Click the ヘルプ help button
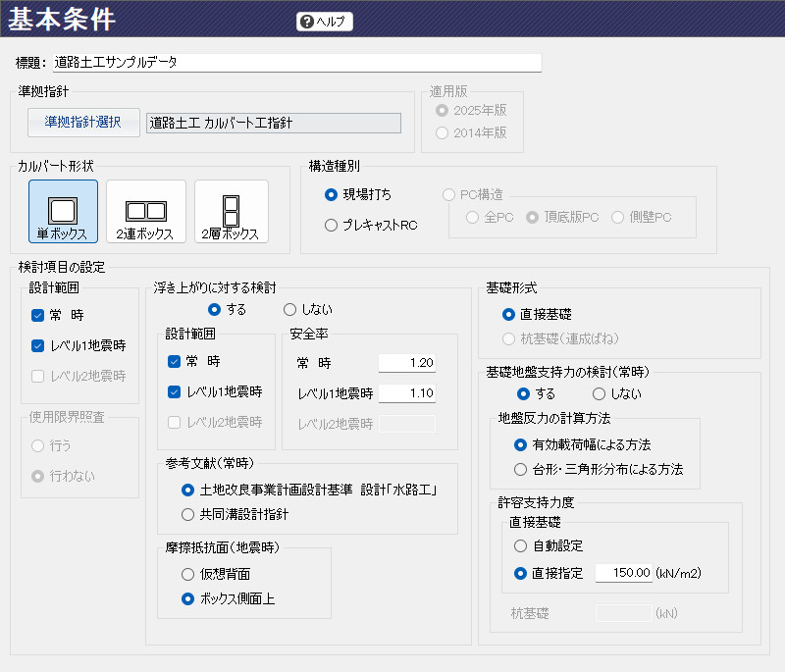Screen dimensions: 785x672 (x=324, y=22)
